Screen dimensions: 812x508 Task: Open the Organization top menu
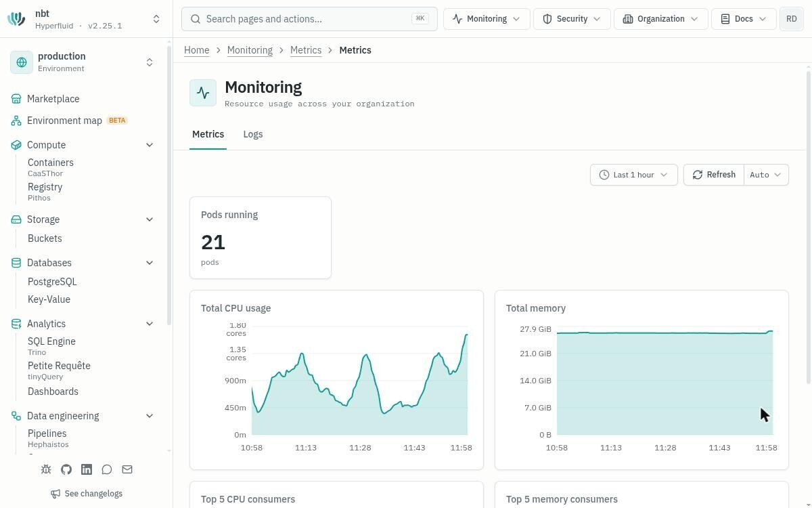661,19
